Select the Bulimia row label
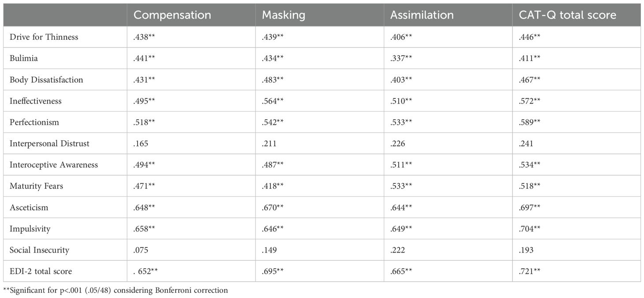Screen dimensions: 644x298 (x=24, y=58)
